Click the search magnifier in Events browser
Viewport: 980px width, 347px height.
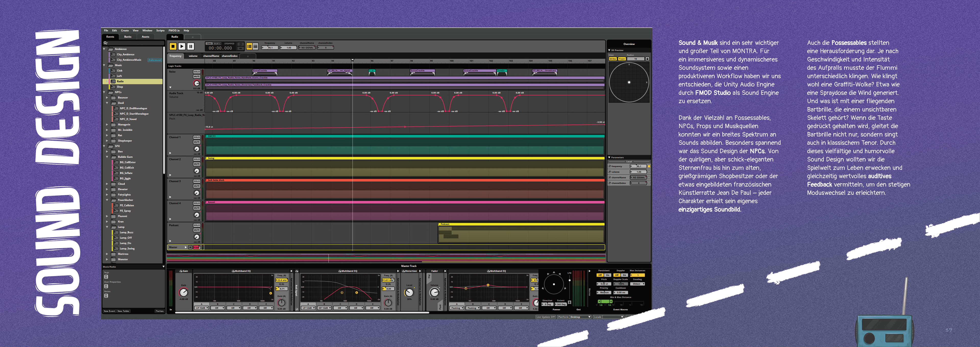(x=105, y=43)
